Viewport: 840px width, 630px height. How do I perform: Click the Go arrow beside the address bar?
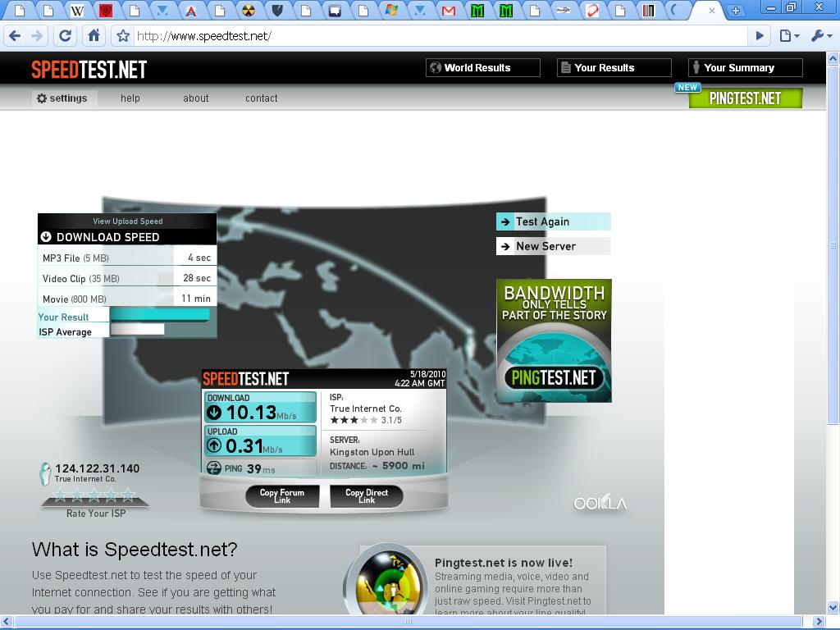[x=760, y=36]
